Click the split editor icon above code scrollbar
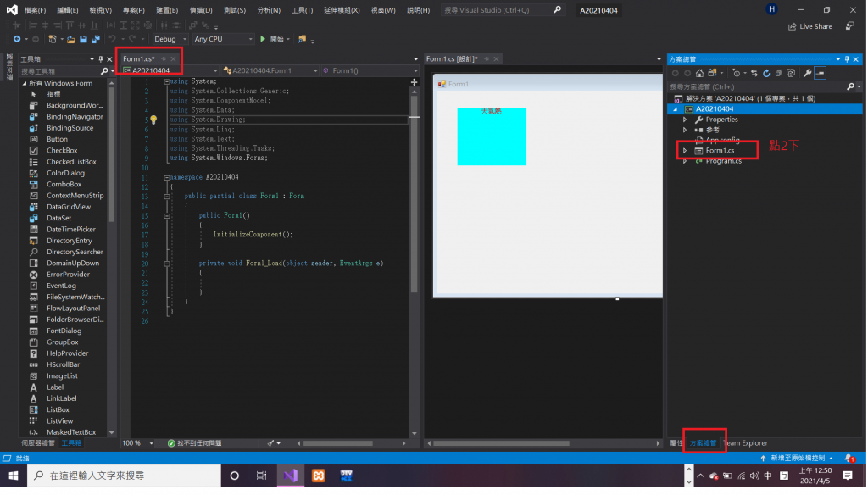The width and height of the screenshot is (868, 495). [414, 82]
